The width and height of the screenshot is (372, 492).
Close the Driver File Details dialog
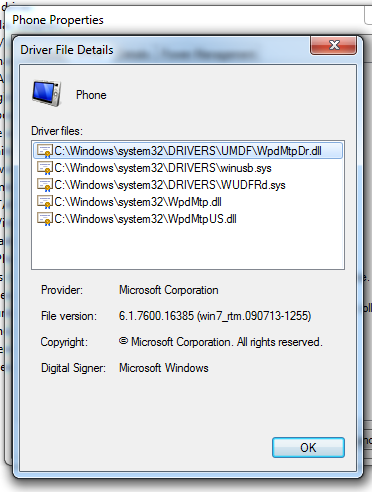(334, 45)
